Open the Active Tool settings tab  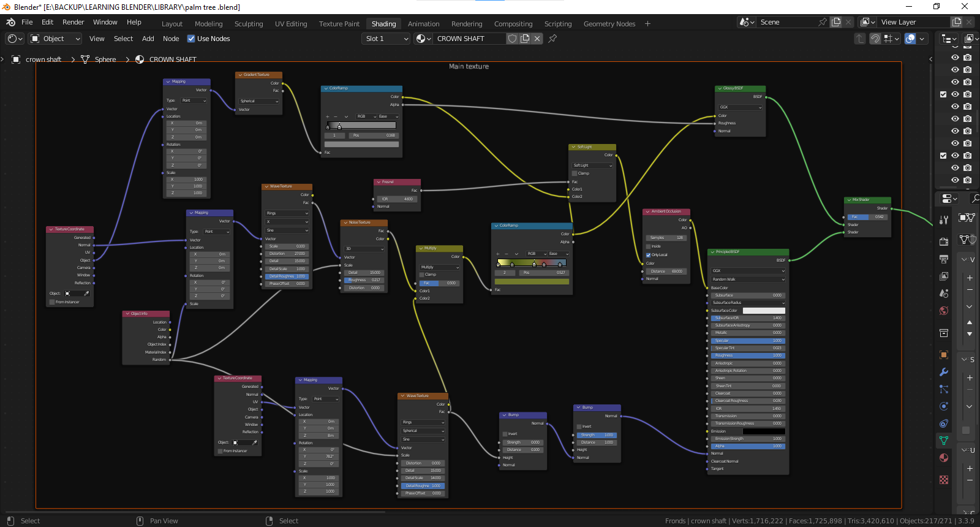click(944, 219)
